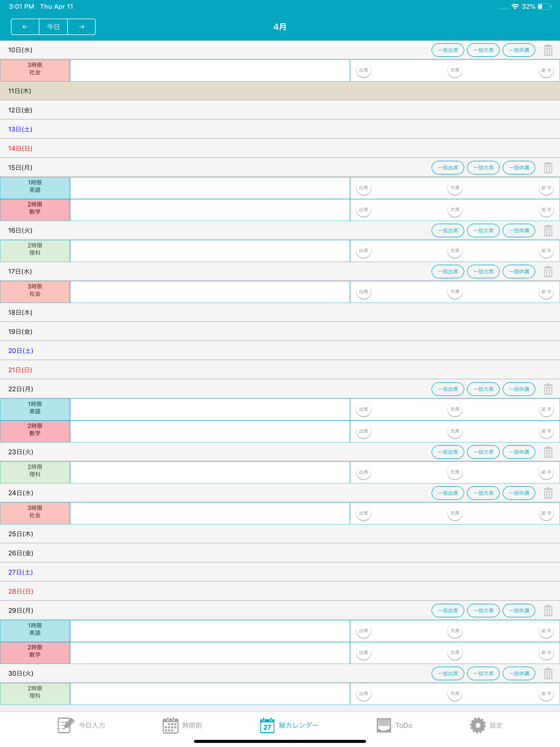
Task: Open the 設定 settings tab
Action: pos(486,725)
